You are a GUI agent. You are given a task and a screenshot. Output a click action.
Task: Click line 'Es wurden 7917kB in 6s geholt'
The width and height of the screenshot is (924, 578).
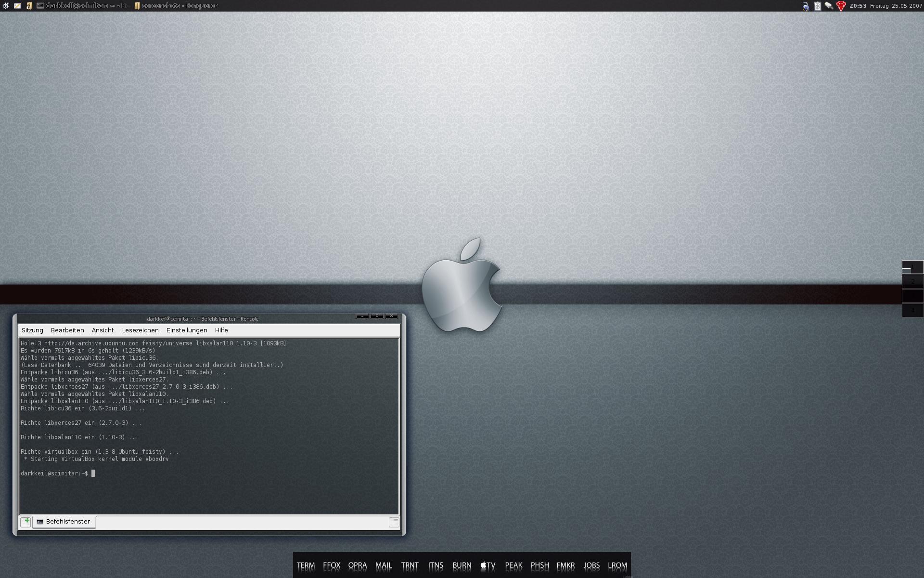(88, 351)
